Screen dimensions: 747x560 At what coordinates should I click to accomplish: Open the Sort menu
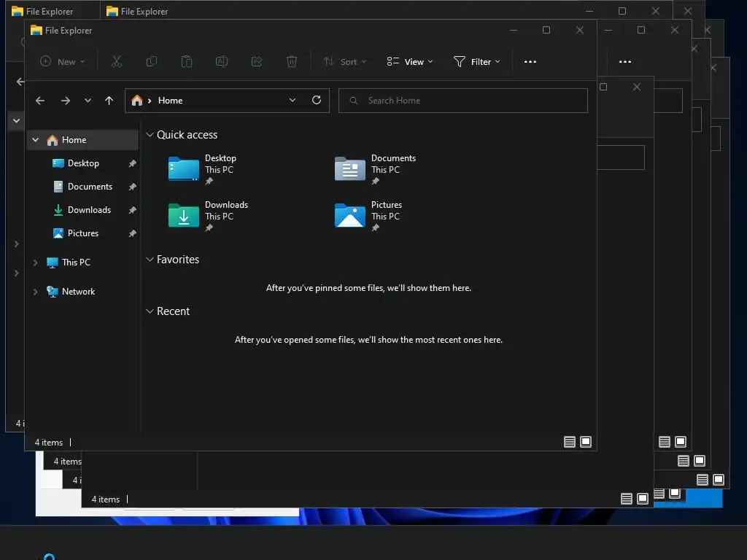[345, 61]
